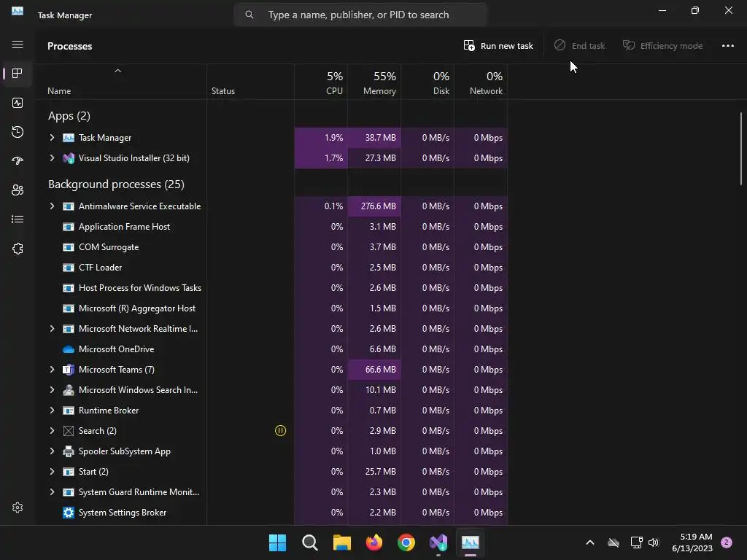Select the CTF Loader process row

[x=273, y=268]
